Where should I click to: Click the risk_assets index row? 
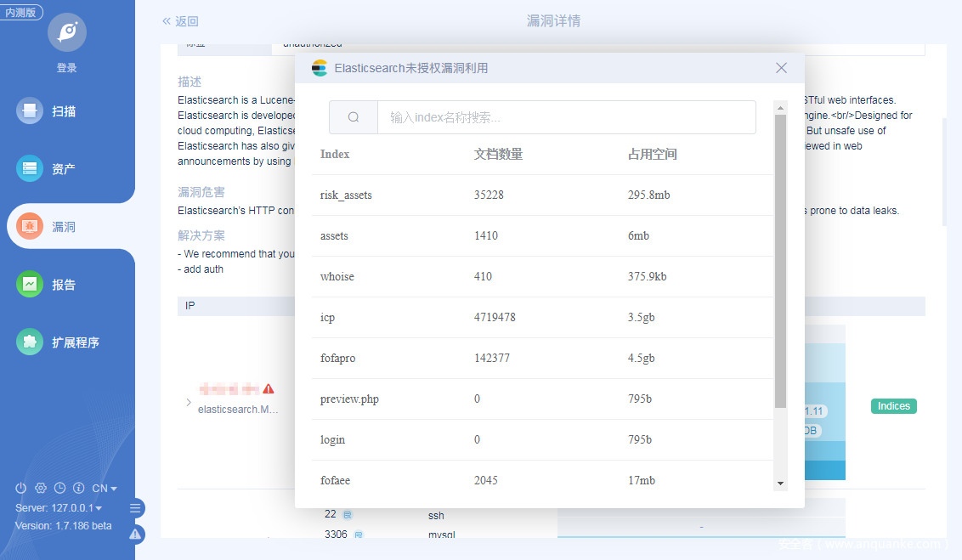[x=542, y=195]
